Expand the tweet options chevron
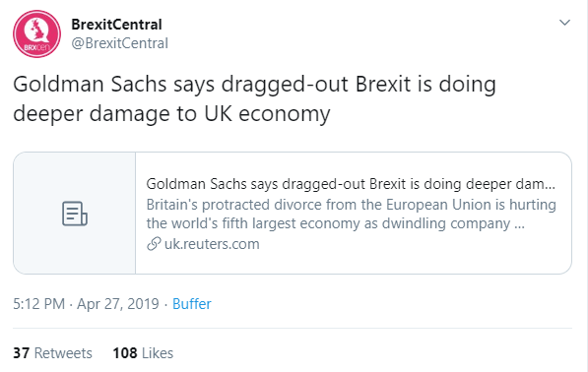 (564, 23)
